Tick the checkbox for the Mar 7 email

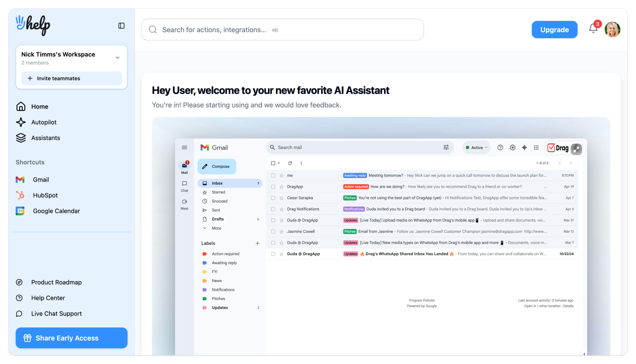273,243
